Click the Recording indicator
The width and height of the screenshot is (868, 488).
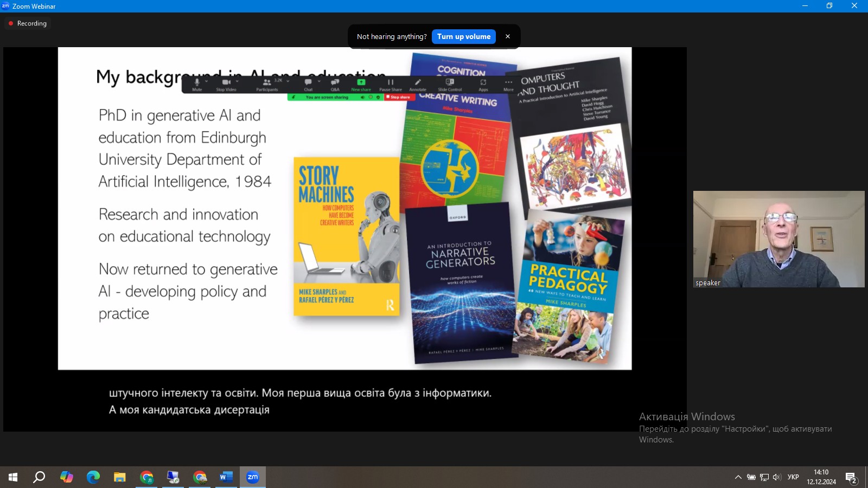click(28, 23)
